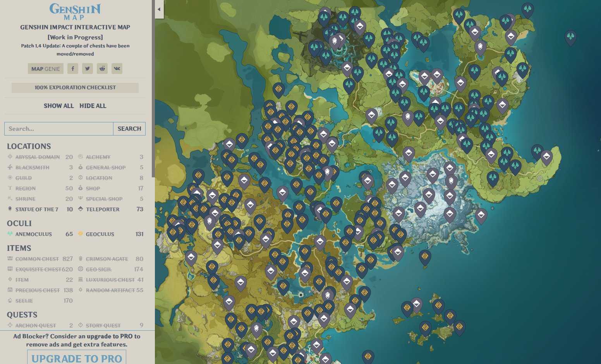Screen dimensions: 601x364
Task: Click the Locations section heading
Action: 29,146
